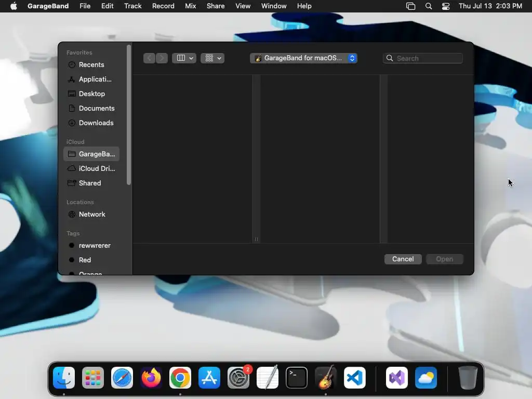Image resolution: width=532 pixels, height=399 pixels.
Task: Click the Documents page icon
Action: click(72, 108)
